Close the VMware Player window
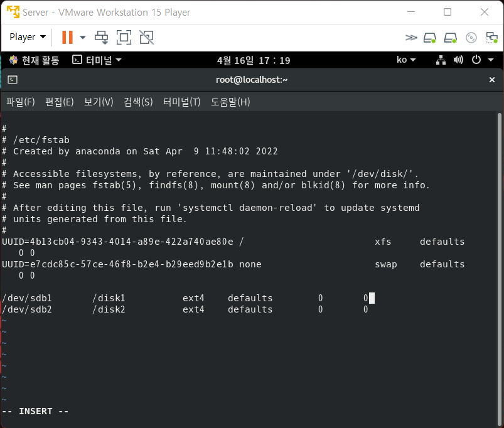The height and width of the screenshot is (428, 504). [x=485, y=12]
